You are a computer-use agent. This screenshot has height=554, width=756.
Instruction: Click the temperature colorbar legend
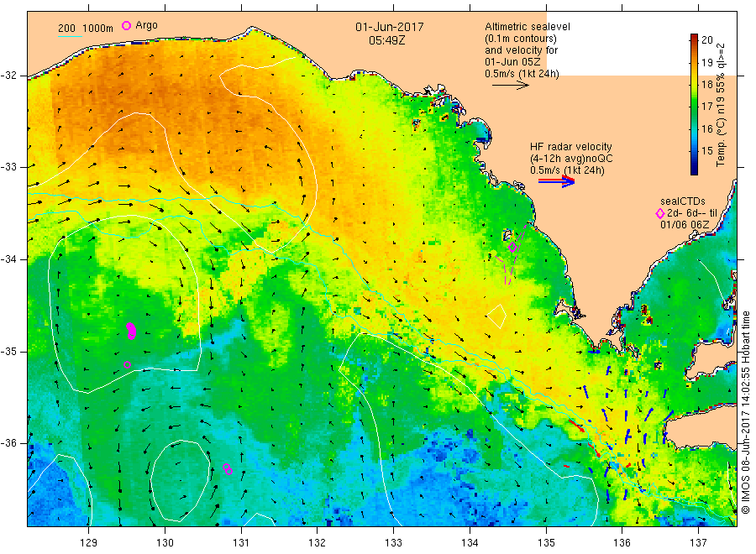pyautogui.click(x=695, y=104)
